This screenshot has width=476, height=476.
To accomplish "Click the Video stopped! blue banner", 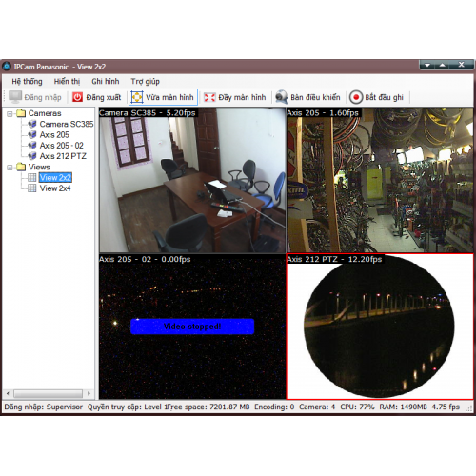I will [192, 327].
